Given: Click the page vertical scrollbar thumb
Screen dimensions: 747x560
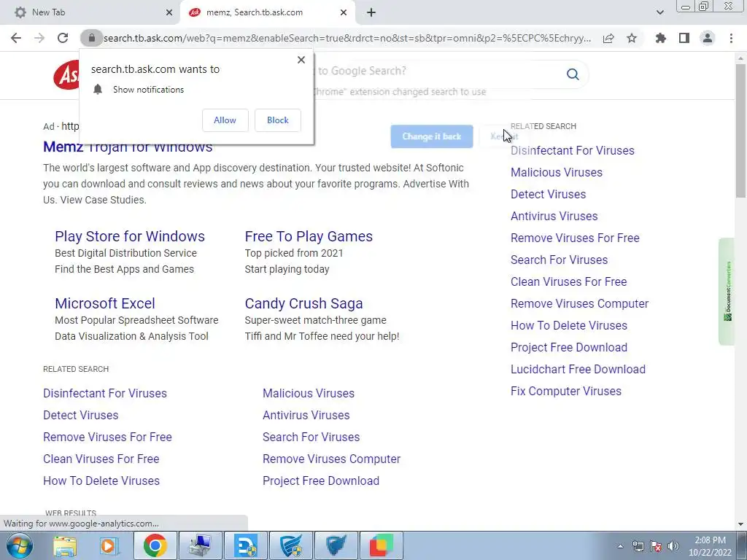Looking at the screenshot, I should (x=740, y=131).
